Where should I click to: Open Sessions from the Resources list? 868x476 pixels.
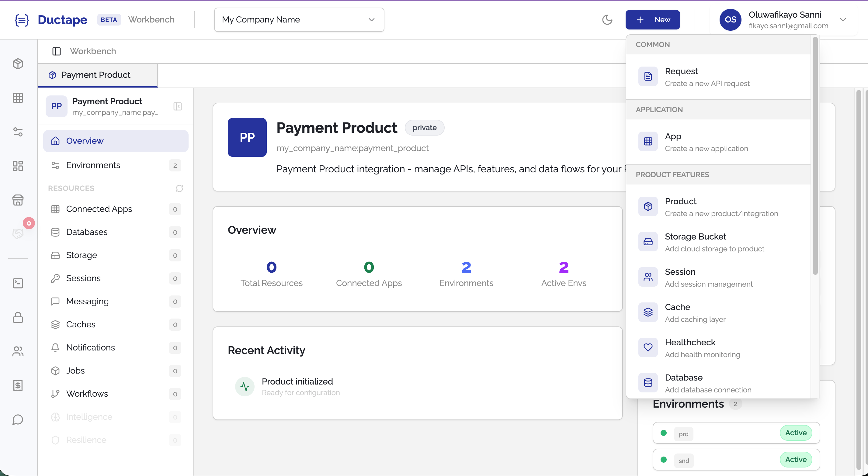pos(83,278)
